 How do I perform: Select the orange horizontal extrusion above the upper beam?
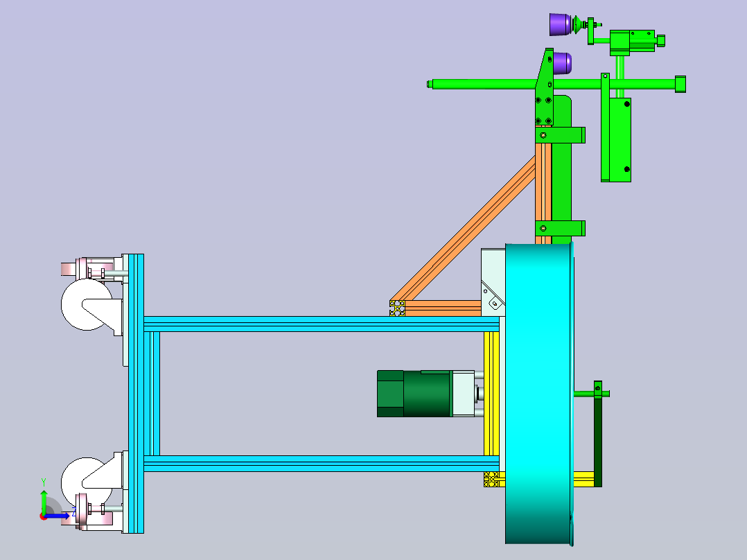pos(442,308)
